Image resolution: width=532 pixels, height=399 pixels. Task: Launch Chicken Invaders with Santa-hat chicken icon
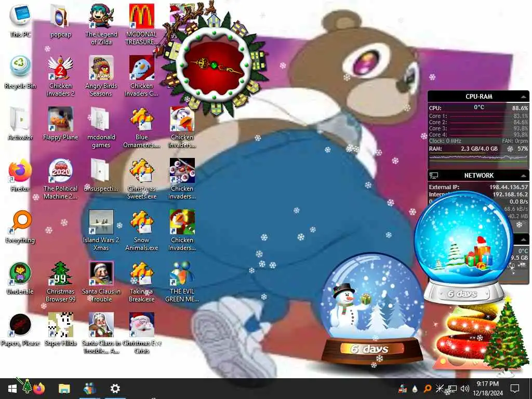[182, 128]
